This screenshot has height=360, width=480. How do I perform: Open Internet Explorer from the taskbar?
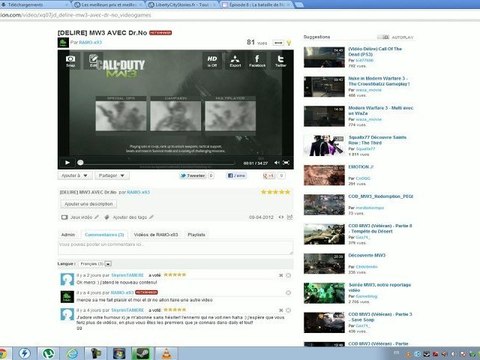(72, 353)
